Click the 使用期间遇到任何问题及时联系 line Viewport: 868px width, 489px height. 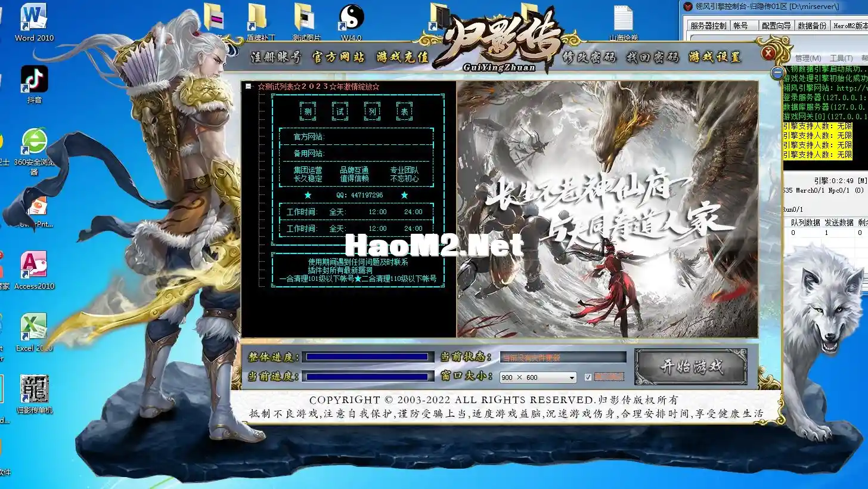[358, 262]
